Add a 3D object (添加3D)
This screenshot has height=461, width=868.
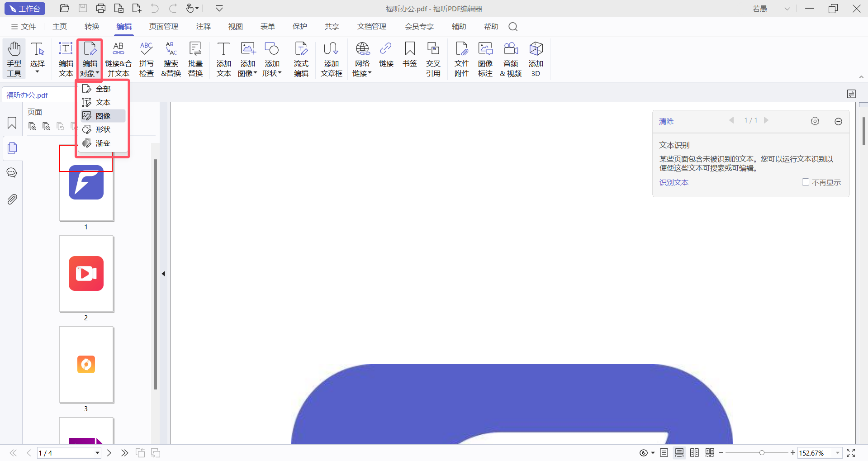pyautogui.click(x=536, y=59)
